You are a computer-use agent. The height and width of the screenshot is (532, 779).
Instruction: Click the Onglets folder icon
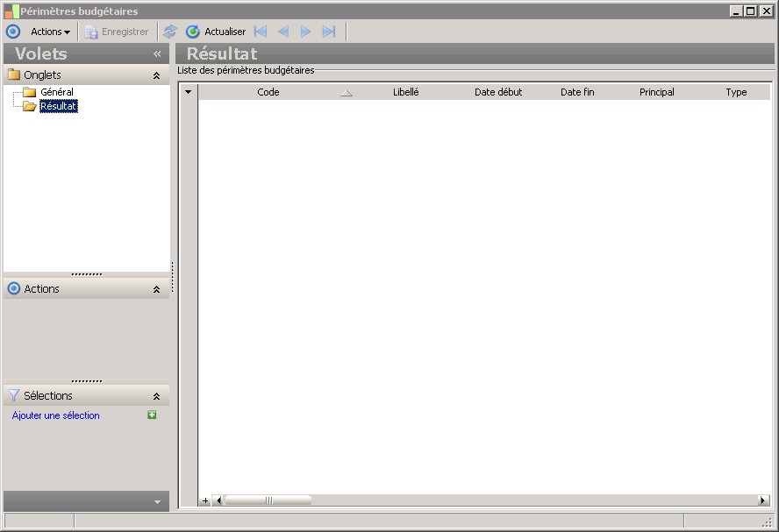[x=14, y=75]
